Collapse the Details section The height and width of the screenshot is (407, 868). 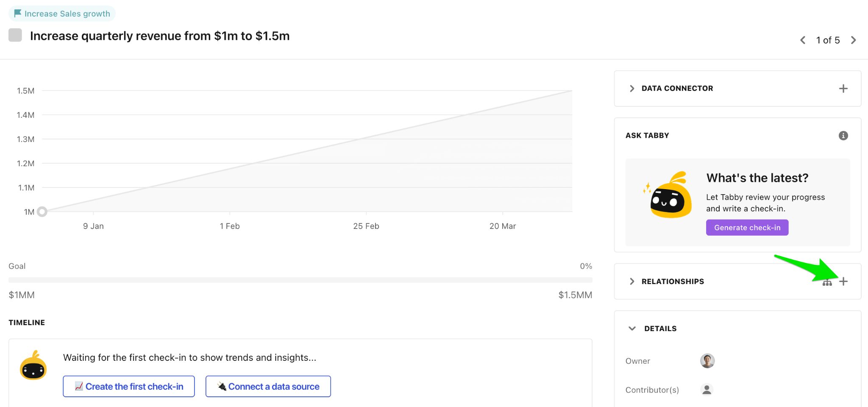point(632,329)
